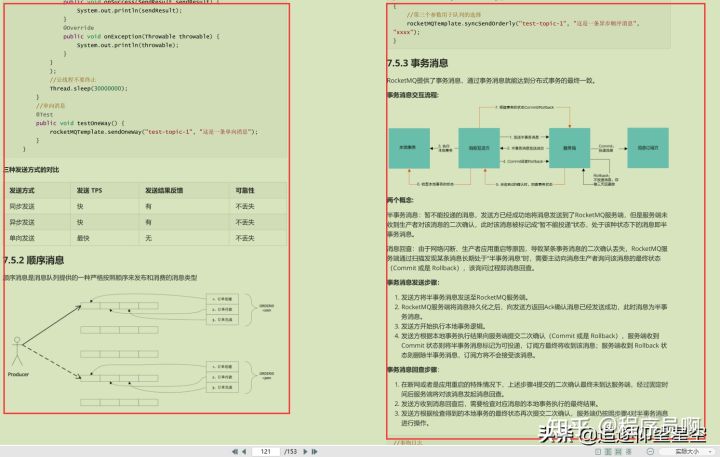This screenshot has height=457, width=720.
Task: Click the 两个概念 subtitle
Action: 399,200
